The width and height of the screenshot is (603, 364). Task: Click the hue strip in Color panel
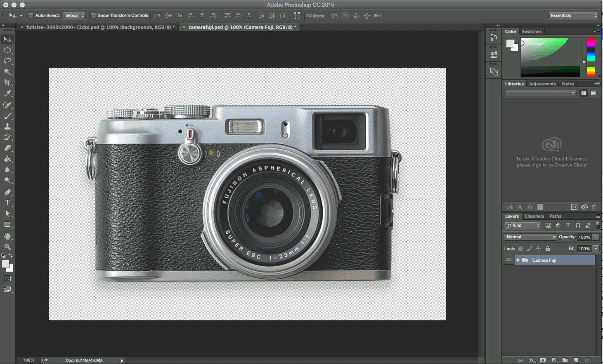pyautogui.click(x=591, y=57)
